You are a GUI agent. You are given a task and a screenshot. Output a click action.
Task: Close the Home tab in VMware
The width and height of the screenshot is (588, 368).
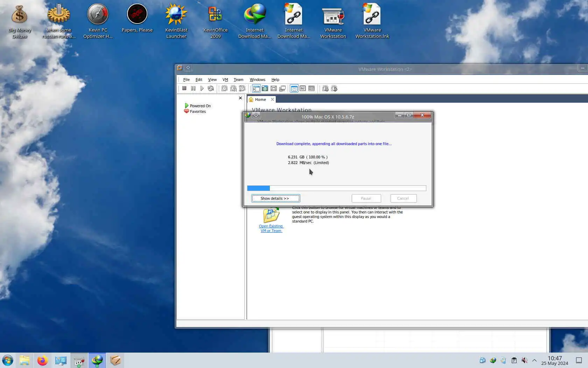pyautogui.click(x=272, y=100)
